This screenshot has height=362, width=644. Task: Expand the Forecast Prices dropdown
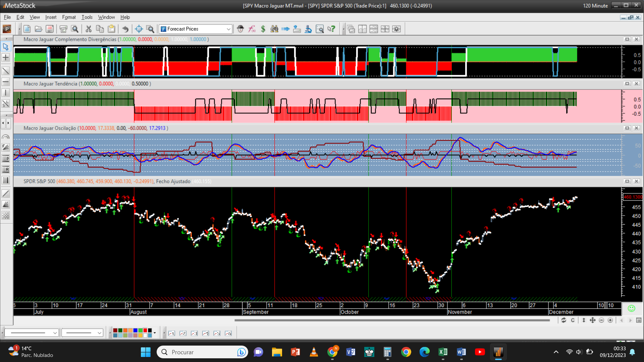point(228,29)
